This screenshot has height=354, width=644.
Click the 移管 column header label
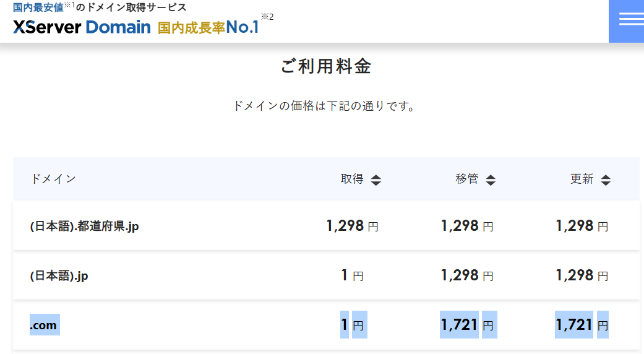(467, 179)
